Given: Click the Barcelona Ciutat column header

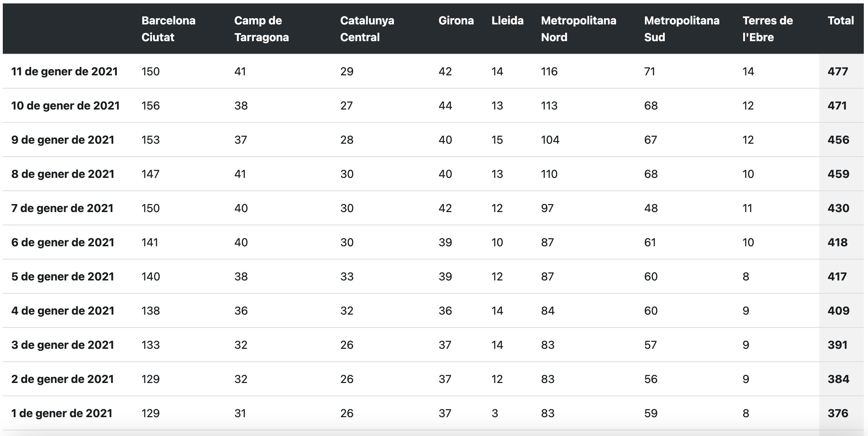Looking at the screenshot, I should point(168,29).
